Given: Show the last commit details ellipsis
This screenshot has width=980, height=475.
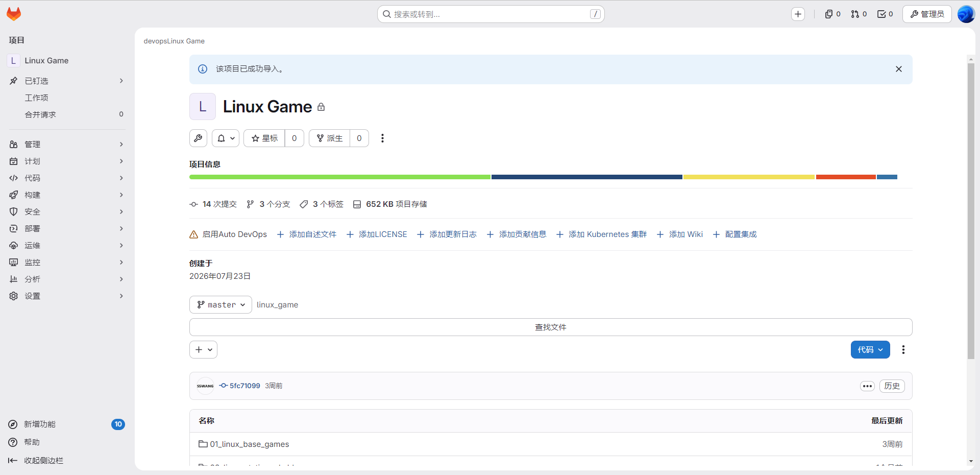Looking at the screenshot, I should pyautogui.click(x=867, y=386).
